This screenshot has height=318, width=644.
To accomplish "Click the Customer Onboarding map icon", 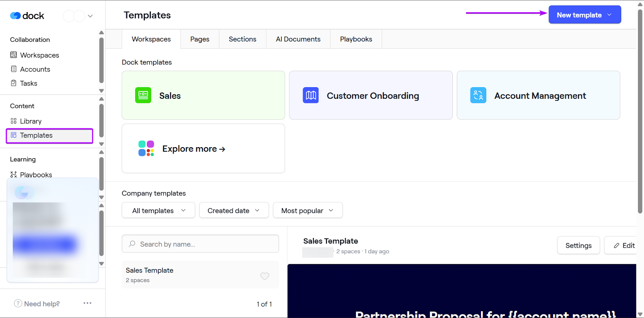I will [x=311, y=95].
